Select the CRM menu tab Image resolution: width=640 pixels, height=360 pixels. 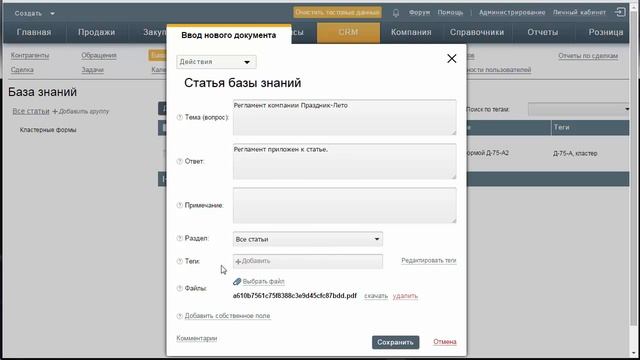pyautogui.click(x=348, y=32)
